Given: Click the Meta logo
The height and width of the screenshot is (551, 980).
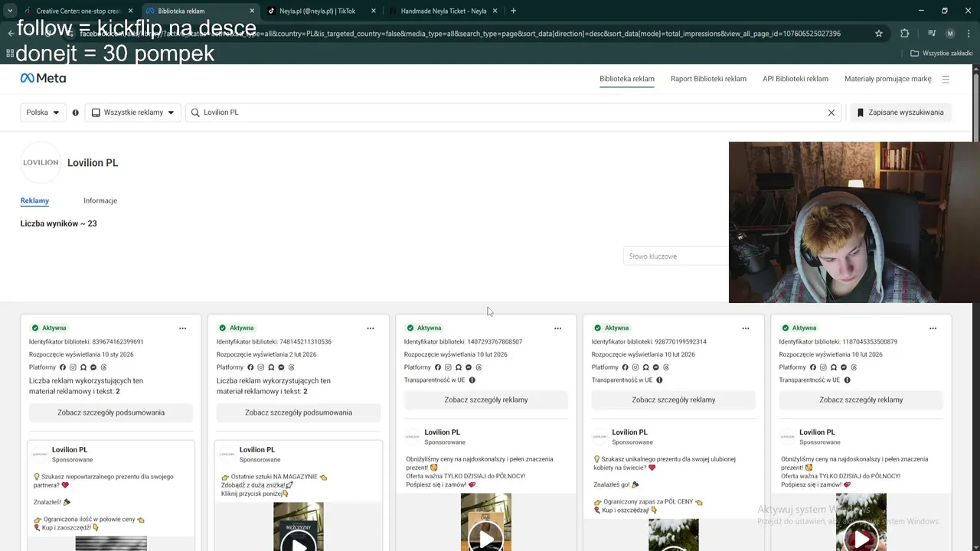Looking at the screenshot, I should click(x=43, y=78).
